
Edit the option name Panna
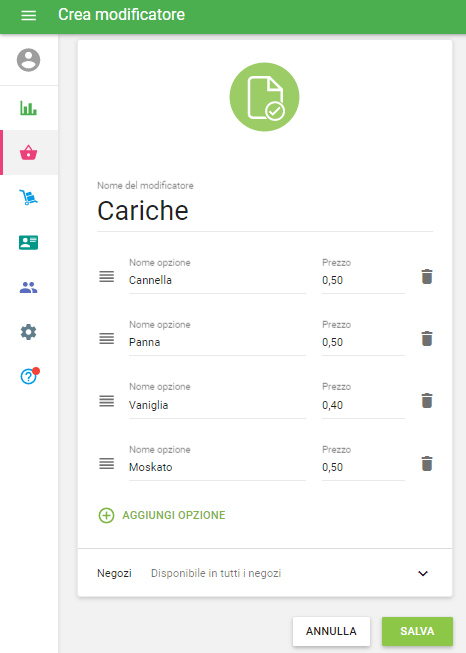(x=217, y=342)
